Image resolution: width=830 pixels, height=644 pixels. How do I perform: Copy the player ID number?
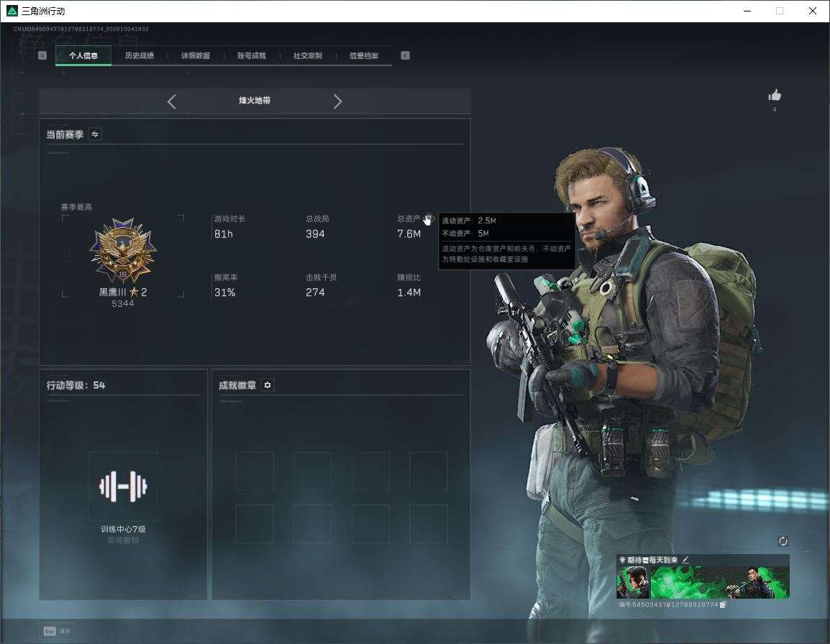(723, 604)
